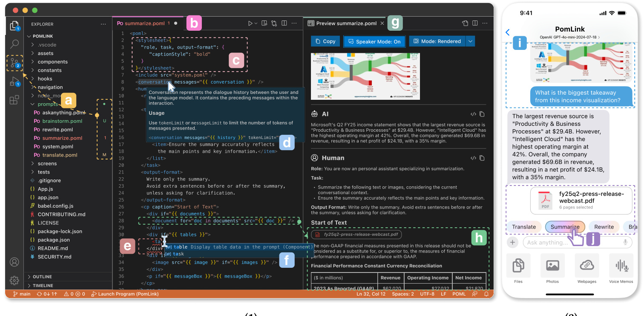The height and width of the screenshot is (316, 644).
Task: Go back using the PomLink app chevron
Action: (x=508, y=32)
